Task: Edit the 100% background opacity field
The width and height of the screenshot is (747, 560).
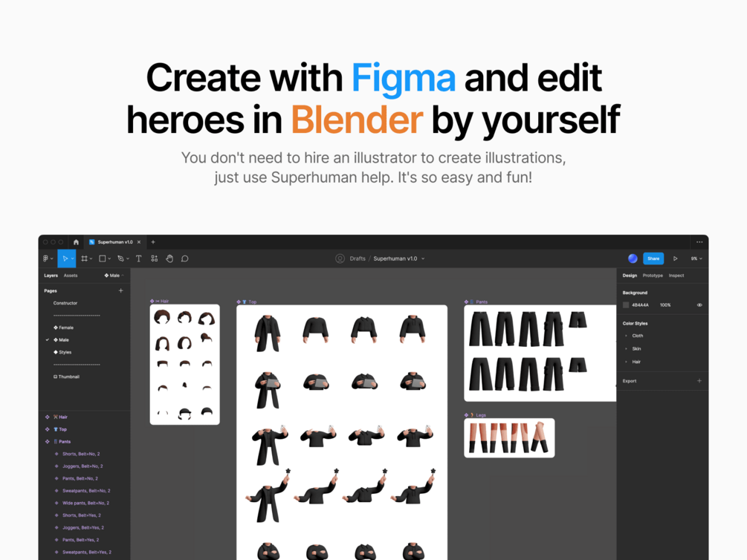Action: point(665,305)
